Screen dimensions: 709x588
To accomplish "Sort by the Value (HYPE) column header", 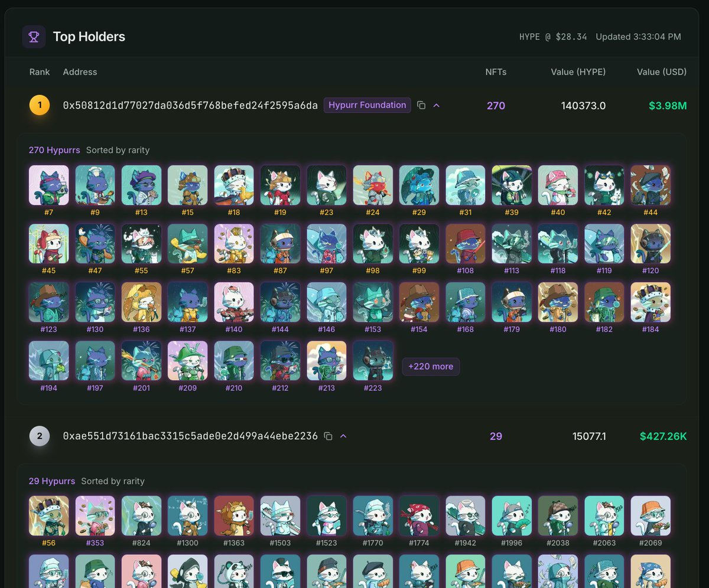I will pos(578,72).
